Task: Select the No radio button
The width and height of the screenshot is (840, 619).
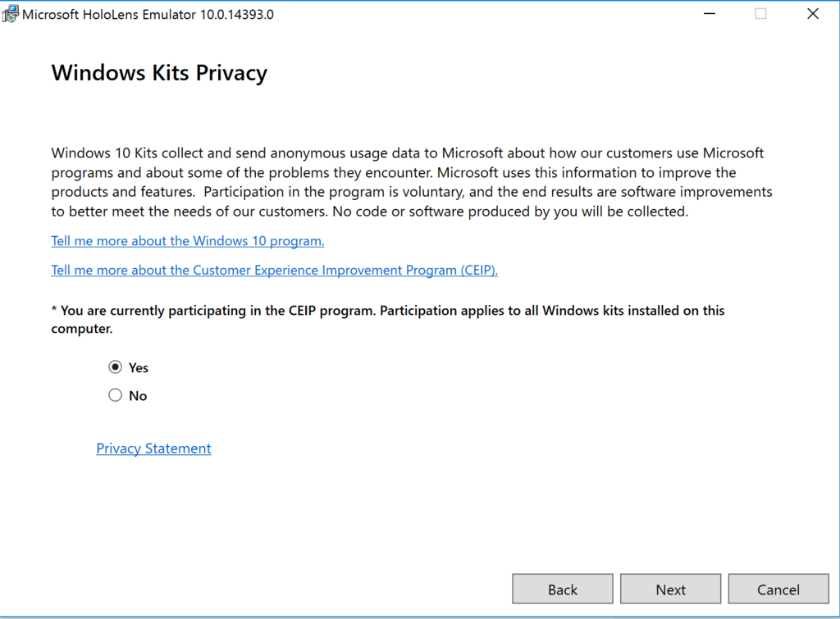Action: click(115, 395)
